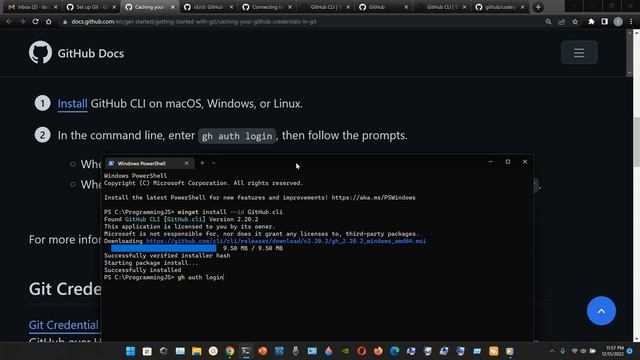This screenshot has height=360, width=640.
Task: Switch to the Inbox Gmail tab
Action: (33, 7)
